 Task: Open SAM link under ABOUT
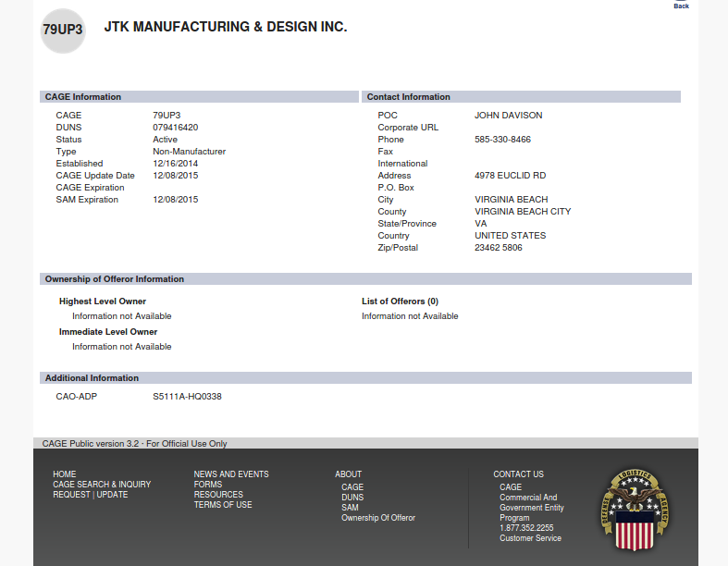[350, 508]
